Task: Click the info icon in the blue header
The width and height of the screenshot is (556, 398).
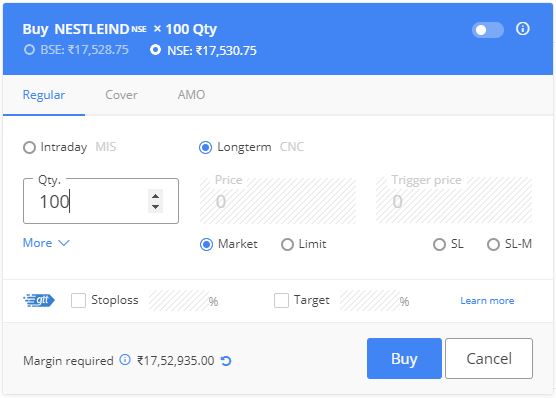Action: pyautogui.click(x=522, y=29)
